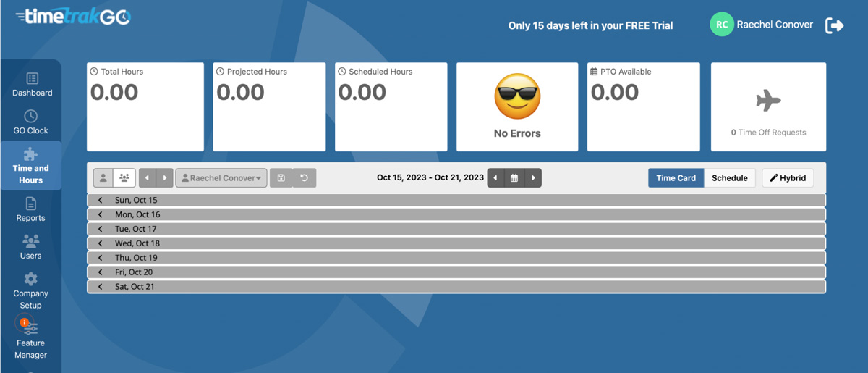Click the Raechel Conover username in header
868x373 pixels.
tap(775, 25)
